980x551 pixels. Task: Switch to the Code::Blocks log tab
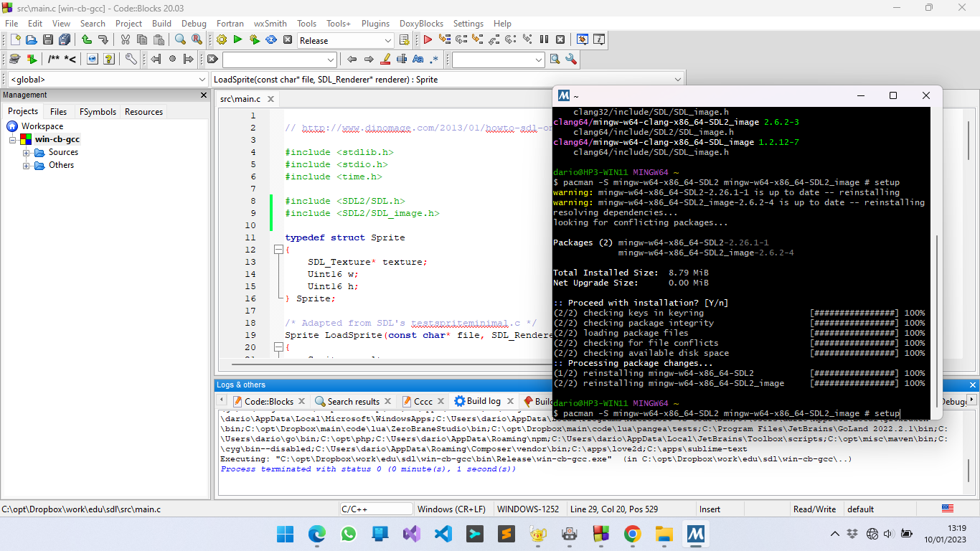(x=268, y=402)
